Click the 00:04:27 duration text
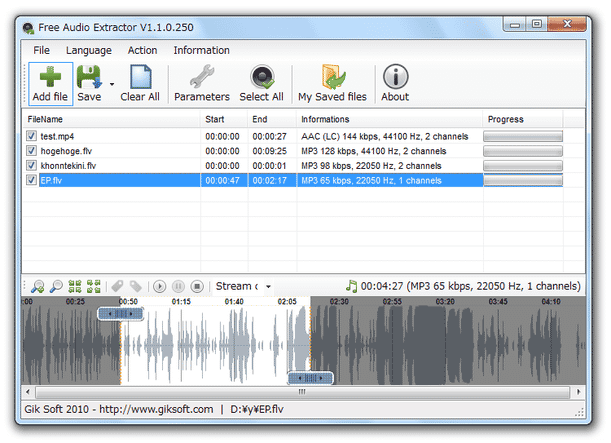611x443 pixels. pyautogui.click(x=382, y=286)
